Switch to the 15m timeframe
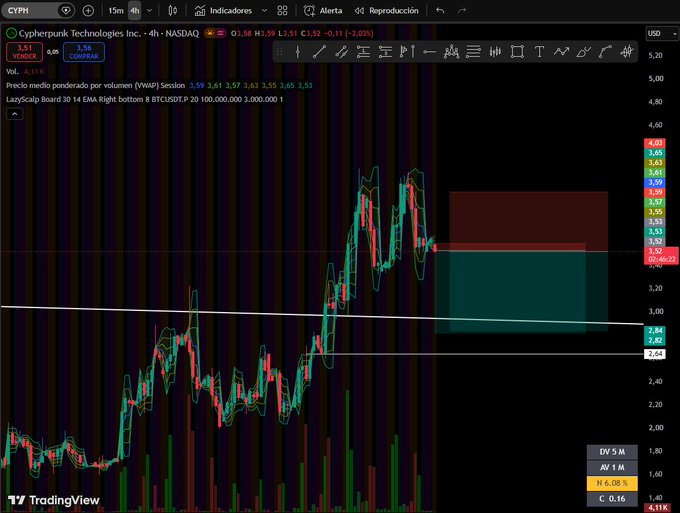Screen dimensions: 680x513 116,10
